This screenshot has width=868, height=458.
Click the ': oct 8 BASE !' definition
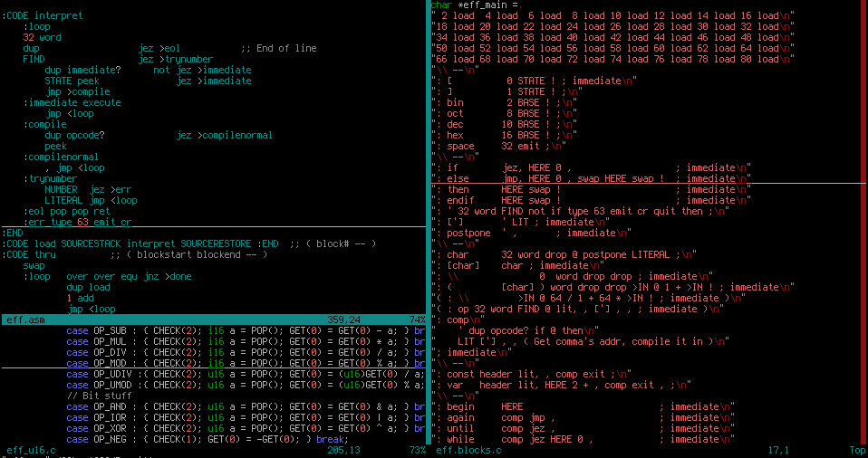(505, 113)
